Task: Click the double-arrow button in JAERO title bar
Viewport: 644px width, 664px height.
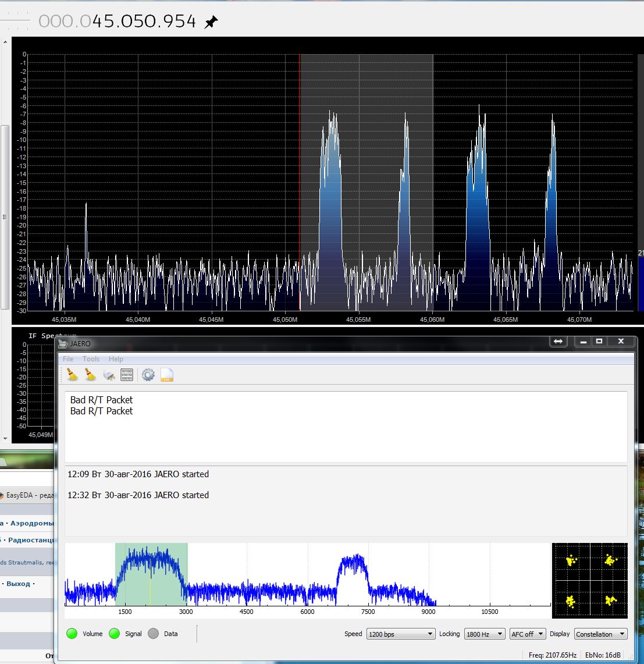Action: tap(558, 342)
